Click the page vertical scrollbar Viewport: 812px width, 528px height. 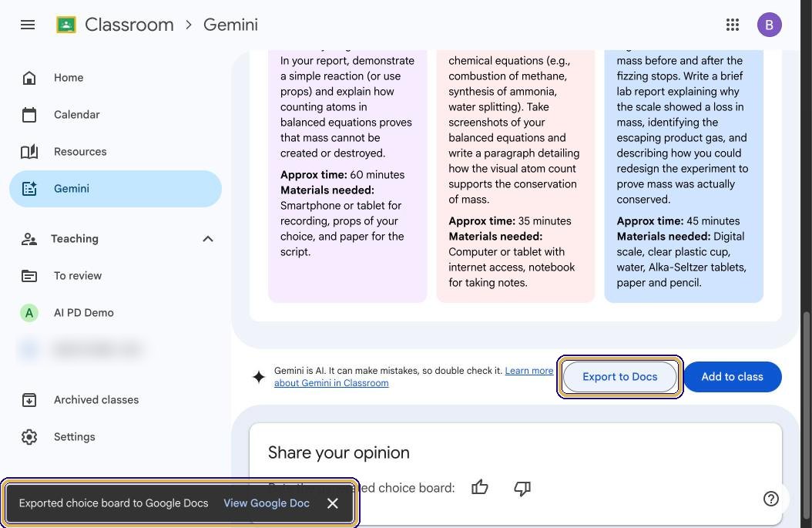807,415
